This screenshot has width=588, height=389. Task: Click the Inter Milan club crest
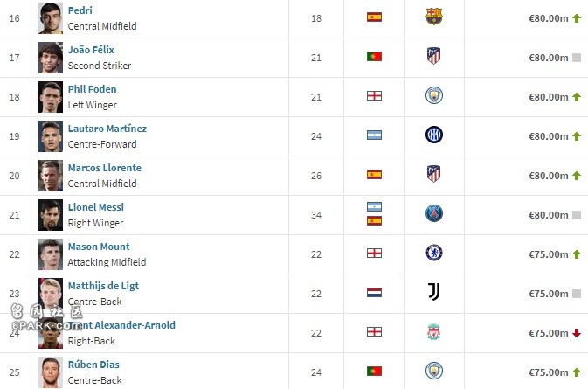click(434, 135)
